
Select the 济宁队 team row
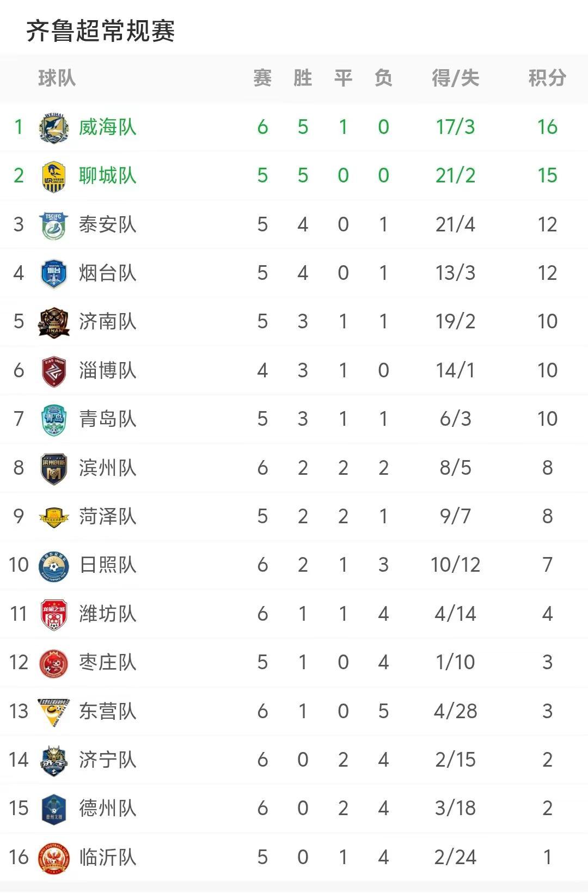(x=294, y=760)
